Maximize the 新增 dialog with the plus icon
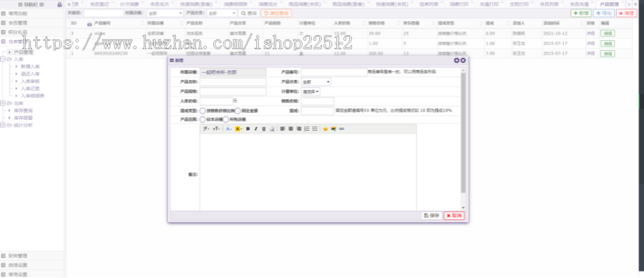Screen dimensions: 644x278 tap(457, 60)
